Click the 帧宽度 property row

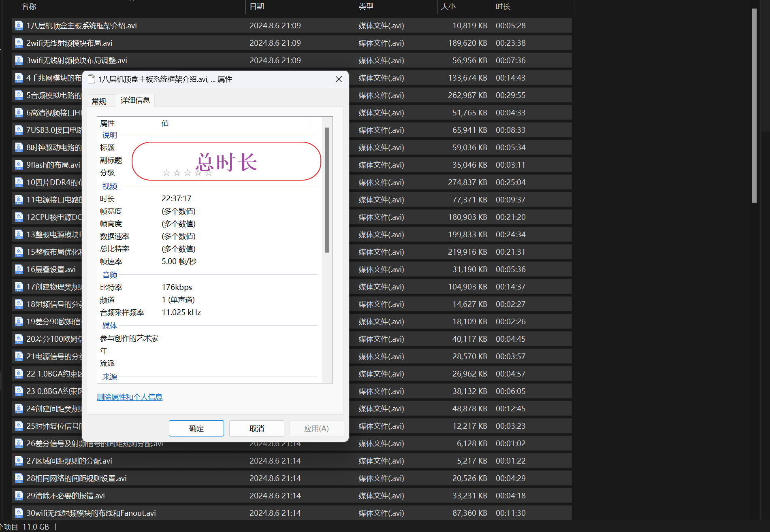[208, 211]
